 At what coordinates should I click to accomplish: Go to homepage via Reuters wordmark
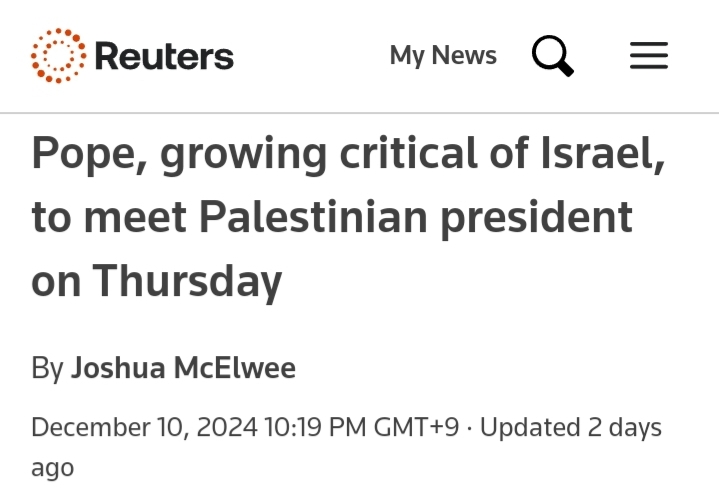(x=164, y=56)
